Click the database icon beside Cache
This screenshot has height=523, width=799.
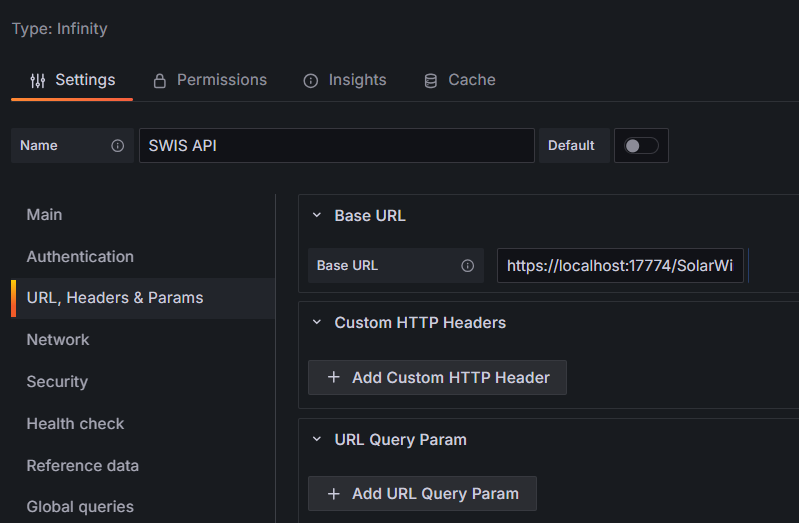(x=431, y=80)
